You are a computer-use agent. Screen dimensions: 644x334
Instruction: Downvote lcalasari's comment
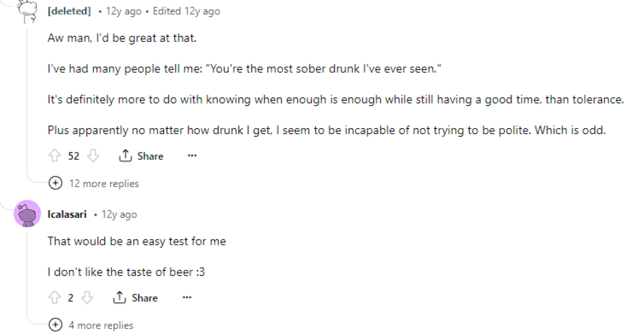[x=87, y=298]
